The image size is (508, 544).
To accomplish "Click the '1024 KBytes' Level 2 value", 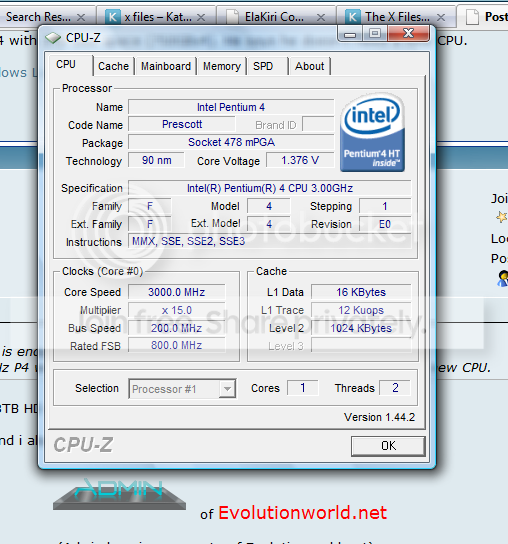I will [x=361, y=328].
